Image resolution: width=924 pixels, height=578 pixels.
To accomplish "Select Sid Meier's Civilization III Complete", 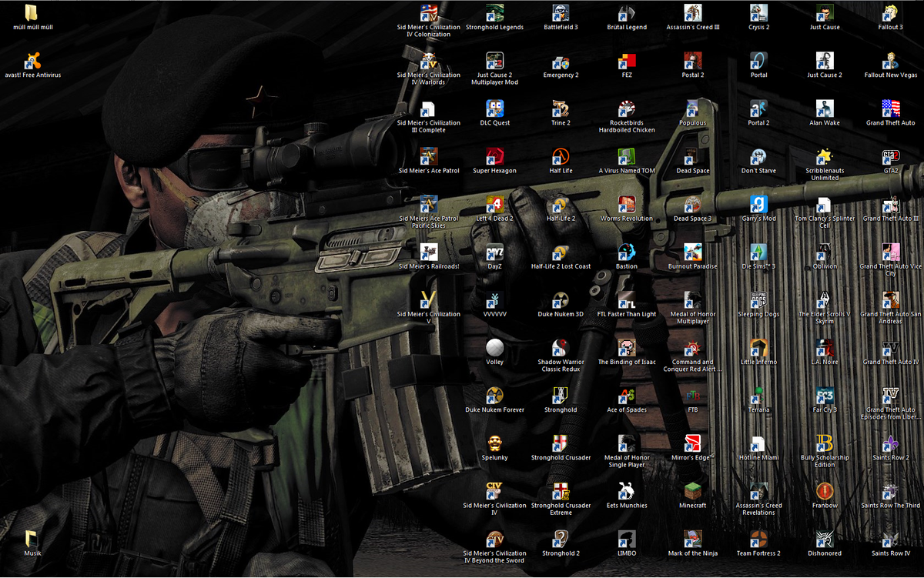I will 429,109.
